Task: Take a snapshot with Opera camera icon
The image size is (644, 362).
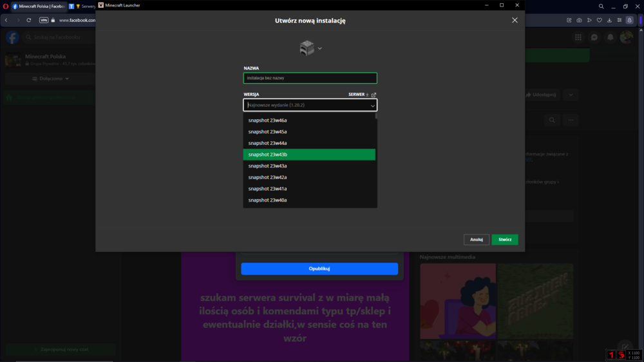Action: coord(579,20)
